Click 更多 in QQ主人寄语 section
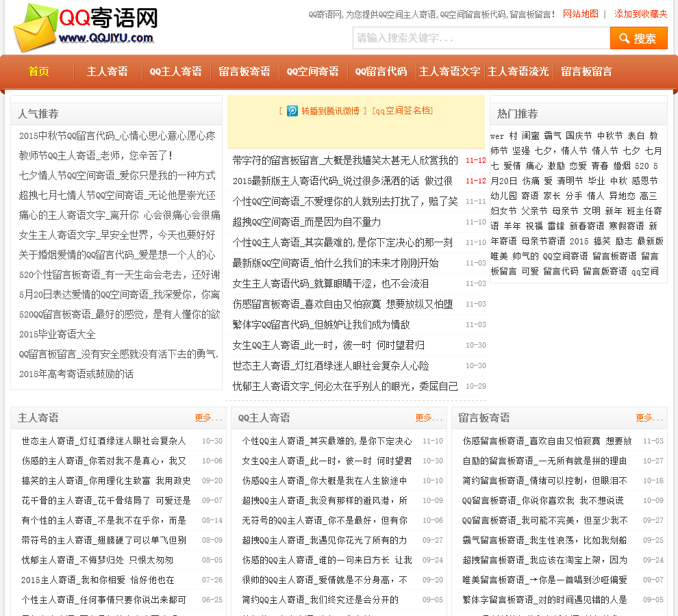This screenshot has width=678, height=616. coord(429,418)
